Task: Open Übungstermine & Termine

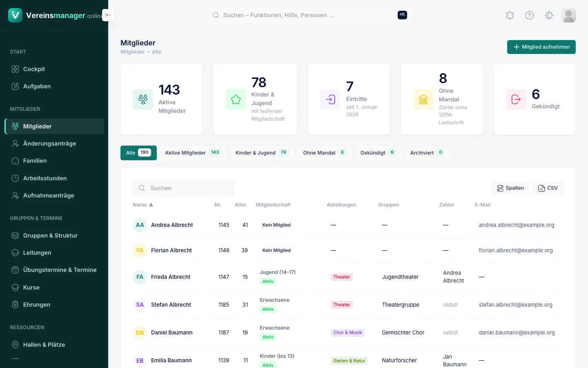Action: [54, 270]
